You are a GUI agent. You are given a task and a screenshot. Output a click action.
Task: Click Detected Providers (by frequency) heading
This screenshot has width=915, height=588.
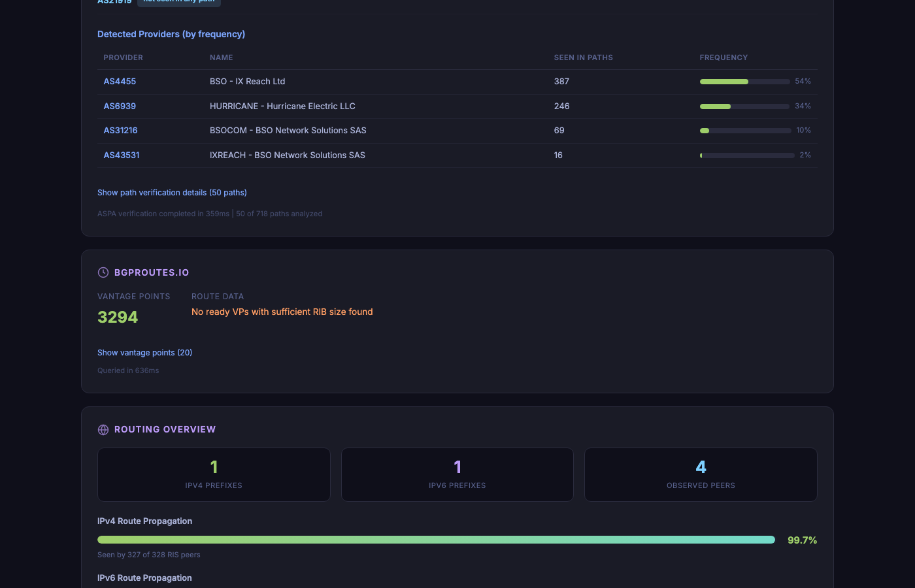pyautogui.click(x=171, y=34)
